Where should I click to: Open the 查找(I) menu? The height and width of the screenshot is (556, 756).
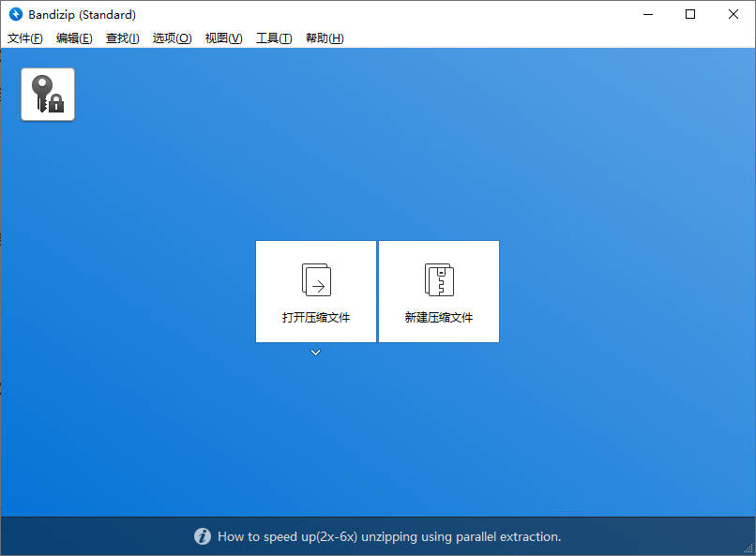pyautogui.click(x=122, y=38)
